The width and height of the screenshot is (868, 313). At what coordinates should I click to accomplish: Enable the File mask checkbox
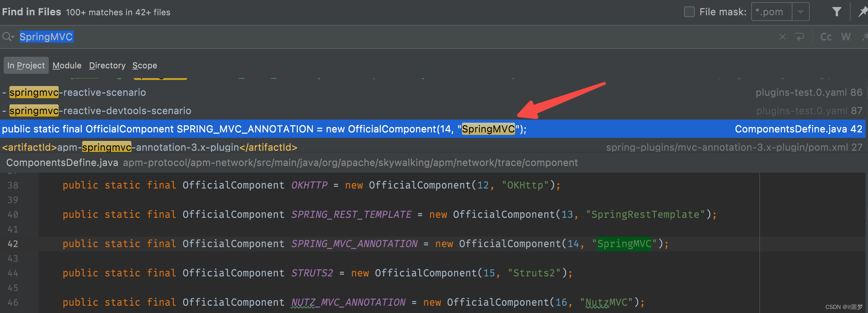pos(689,12)
